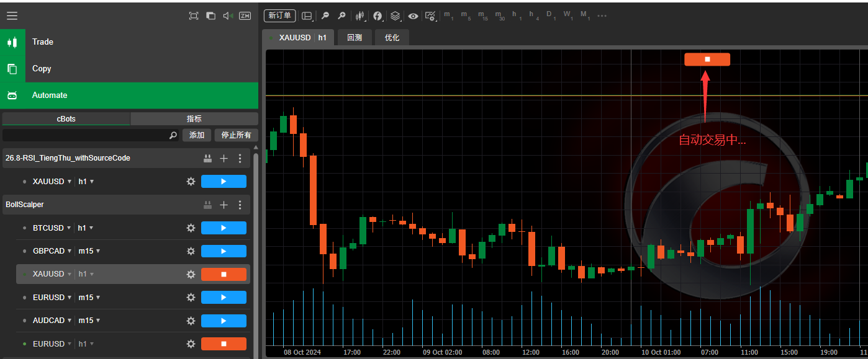Click the 停止所有 button
868x359 pixels.
237,135
